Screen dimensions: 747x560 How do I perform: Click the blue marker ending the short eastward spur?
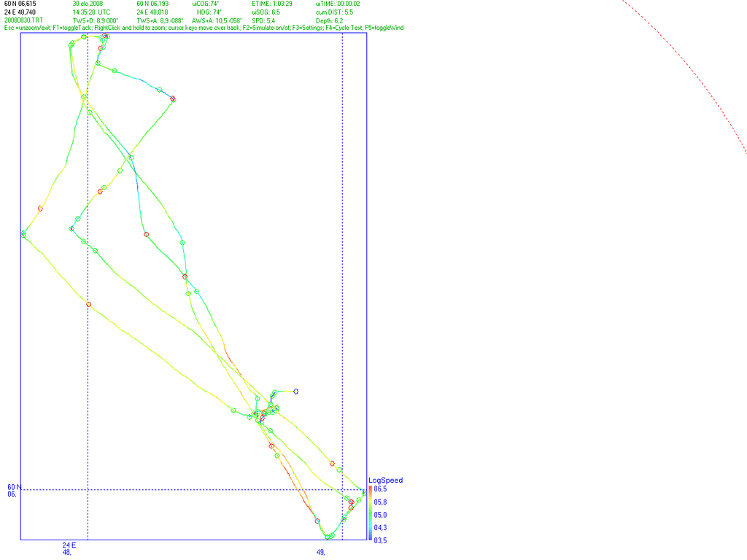[x=296, y=392]
